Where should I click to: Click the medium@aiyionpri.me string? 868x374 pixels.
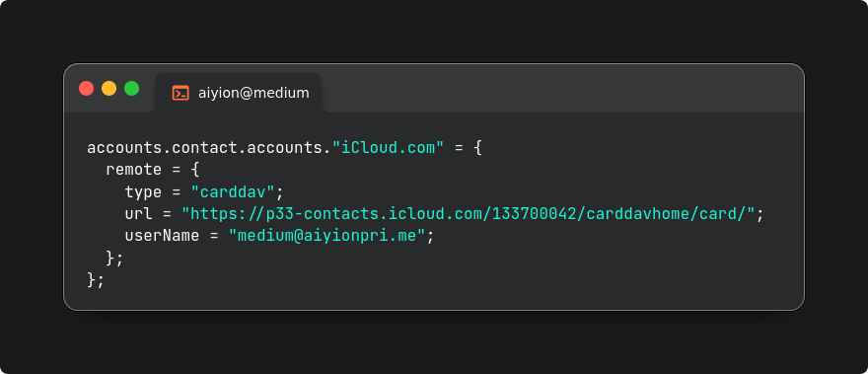(326, 236)
